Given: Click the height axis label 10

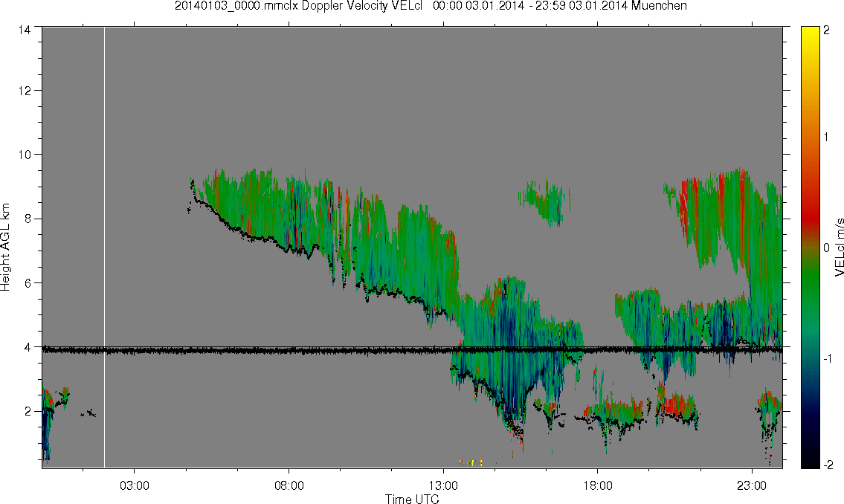Looking at the screenshot, I should click(25, 155).
